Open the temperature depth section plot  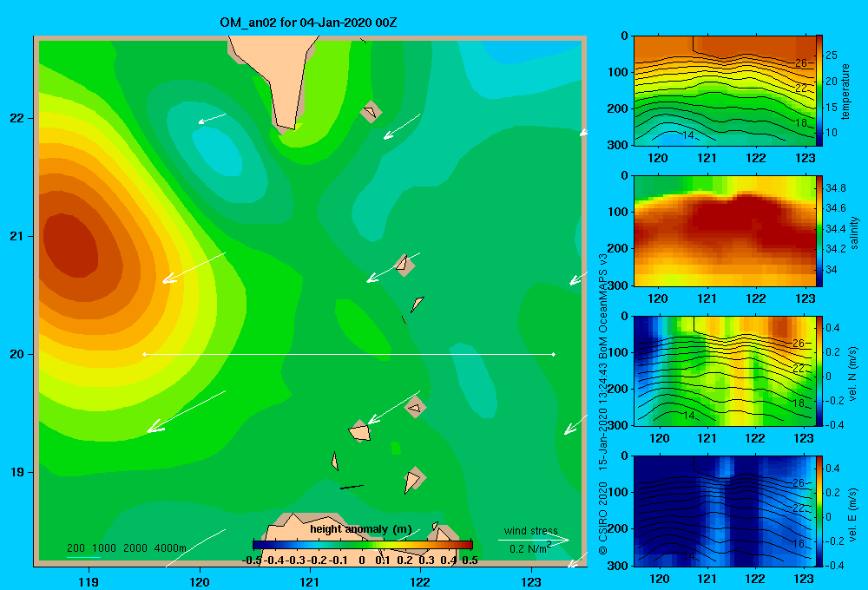[725, 91]
